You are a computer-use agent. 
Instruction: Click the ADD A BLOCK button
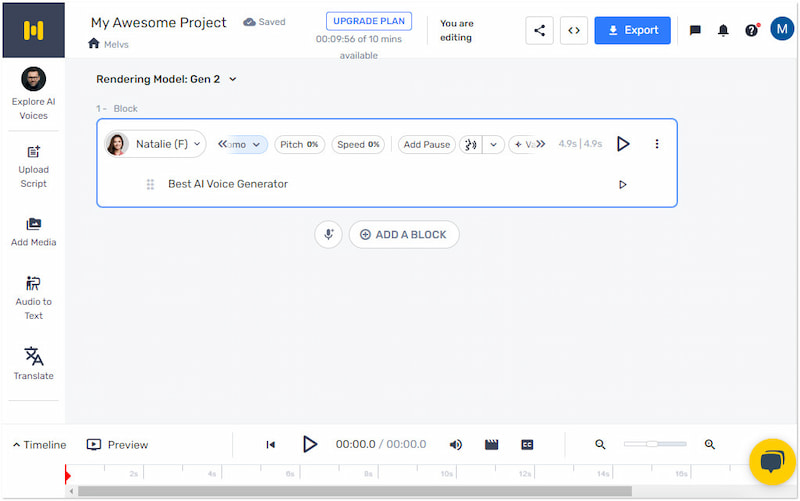[x=404, y=234]
